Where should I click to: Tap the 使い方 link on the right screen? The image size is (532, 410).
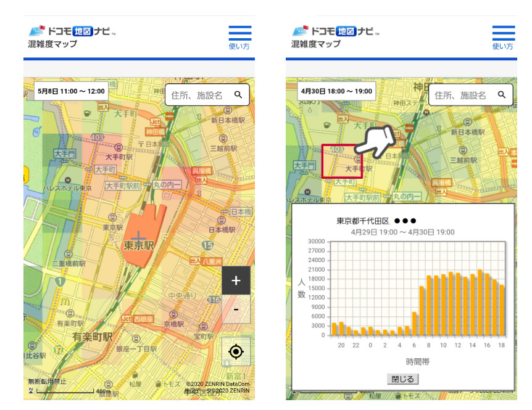point(503,46)
